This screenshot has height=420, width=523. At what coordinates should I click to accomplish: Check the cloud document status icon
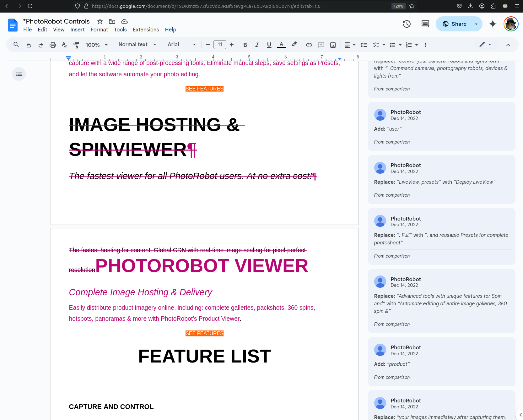click(x=124, y=21)
